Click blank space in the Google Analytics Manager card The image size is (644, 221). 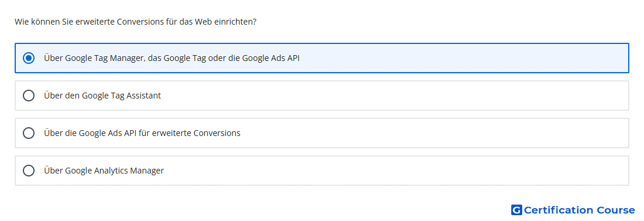pyautogui.click(x=394, y=171)
